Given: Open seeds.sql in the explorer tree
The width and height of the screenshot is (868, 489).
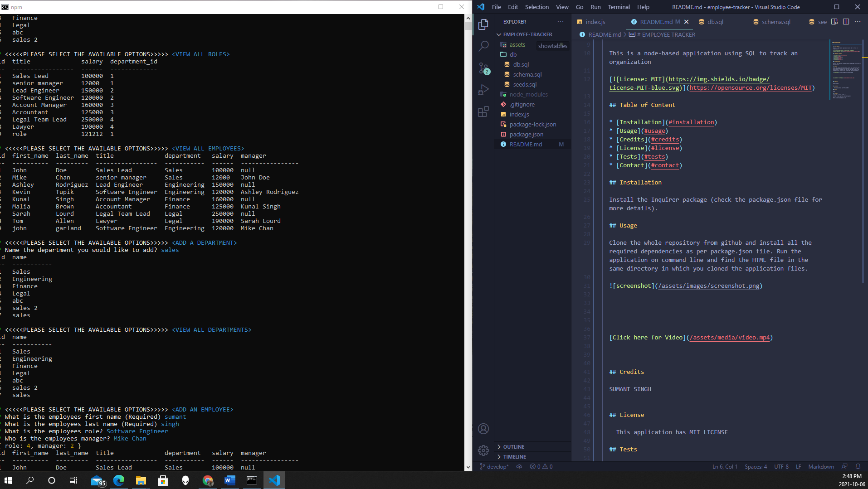Looking at the screenshot, I should tap(525, 84).
